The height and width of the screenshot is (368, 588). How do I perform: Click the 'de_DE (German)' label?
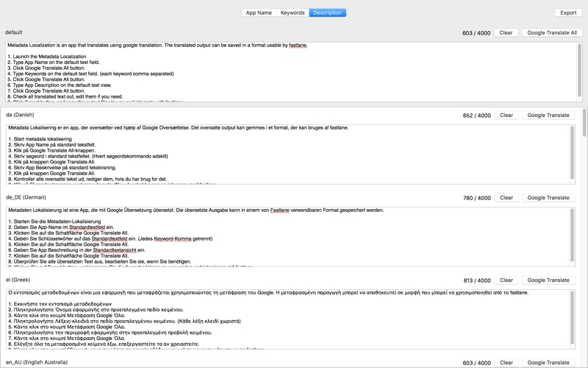click(x=26, y=197)
